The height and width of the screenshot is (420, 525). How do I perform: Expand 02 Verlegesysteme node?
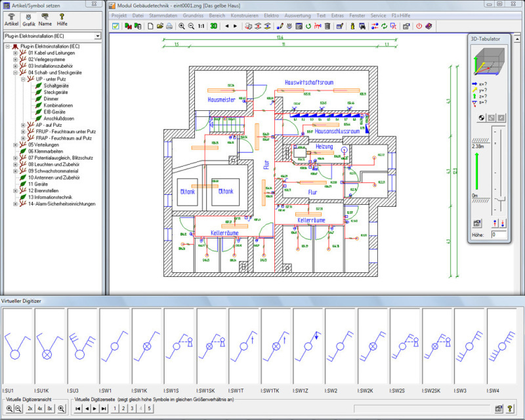tap(15, 59)
